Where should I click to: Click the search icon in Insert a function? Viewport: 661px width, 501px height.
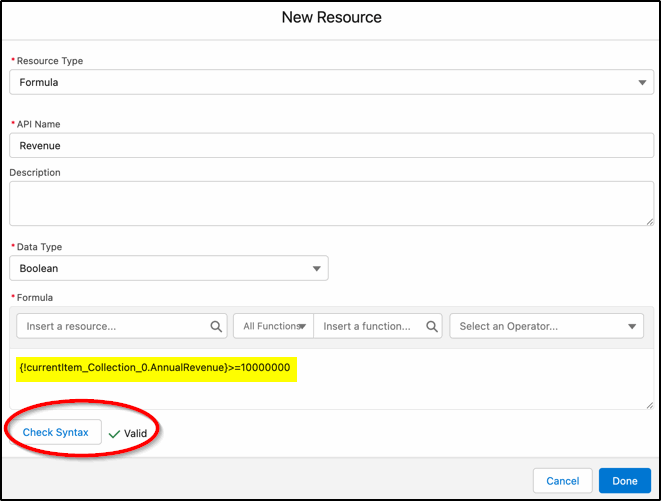click(x=432, y=326)
